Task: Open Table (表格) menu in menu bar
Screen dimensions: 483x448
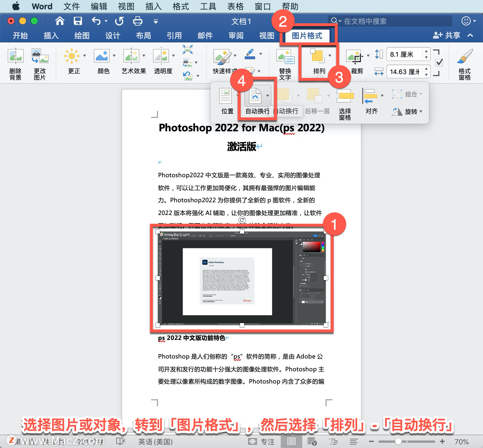Action: pyautogui.click(x=235, y=6)
